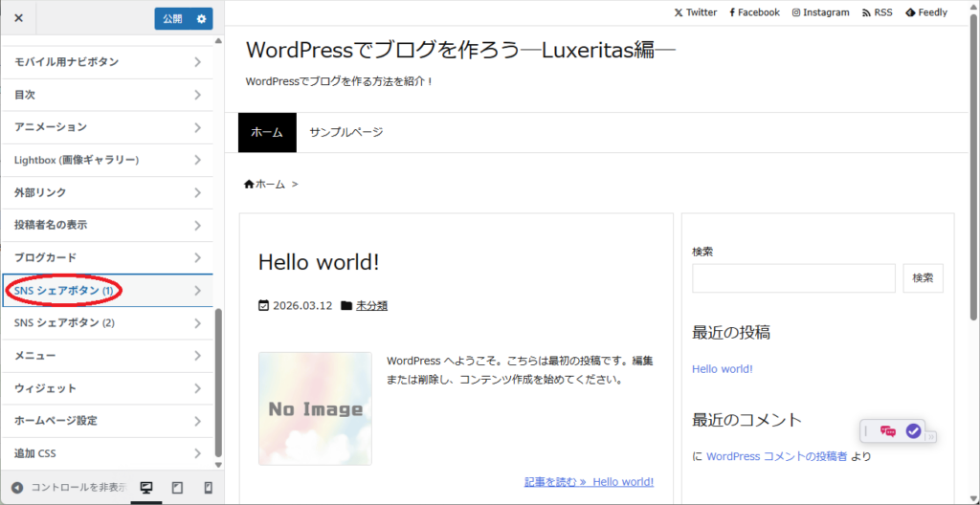This screenshot has width=980, height=505.
Task: Open 外部リンク settings section
Action: click(107, 192)
